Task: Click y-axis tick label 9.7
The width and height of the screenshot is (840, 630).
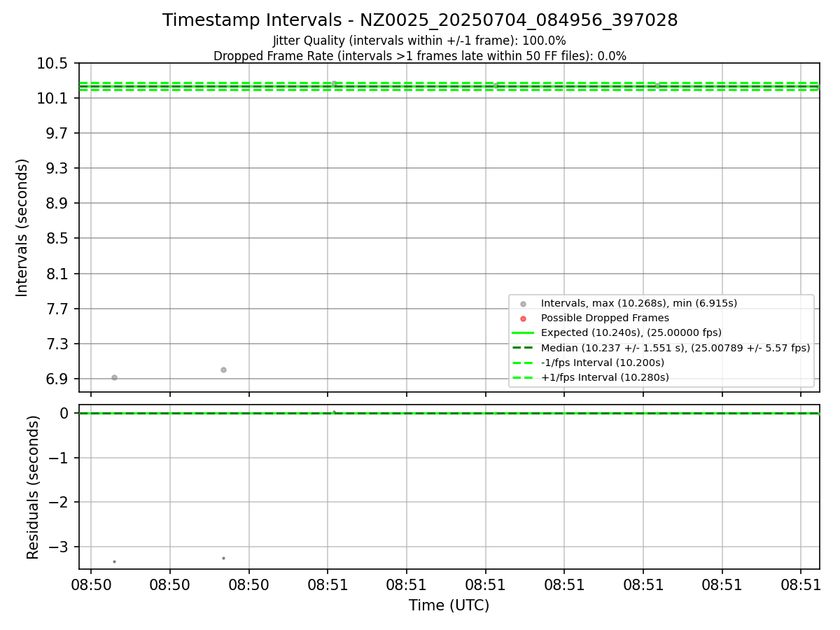Action: (57, 134)
